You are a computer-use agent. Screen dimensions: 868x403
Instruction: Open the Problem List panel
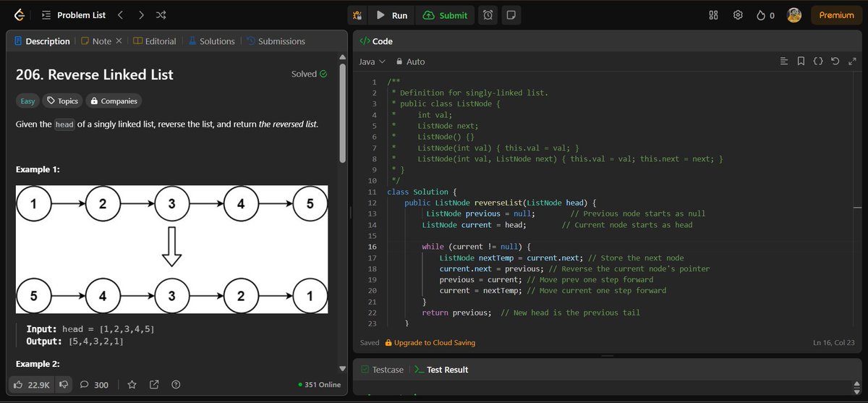(73, 14)
